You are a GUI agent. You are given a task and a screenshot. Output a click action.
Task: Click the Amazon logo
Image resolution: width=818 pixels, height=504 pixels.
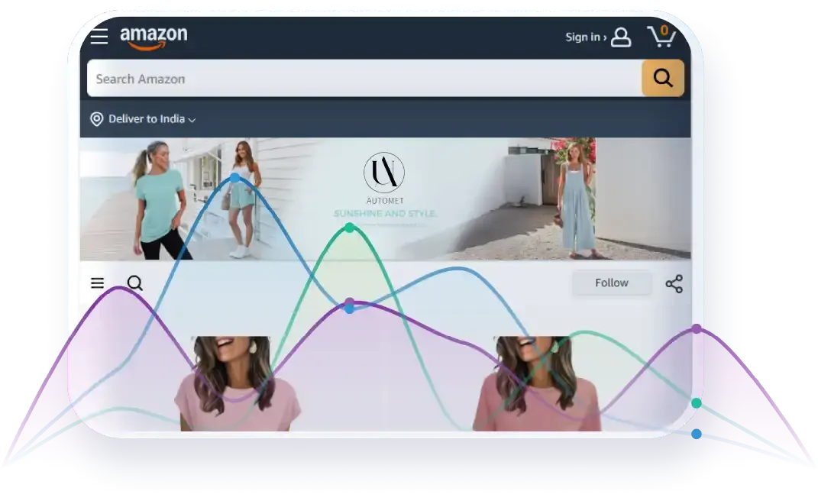154,37
